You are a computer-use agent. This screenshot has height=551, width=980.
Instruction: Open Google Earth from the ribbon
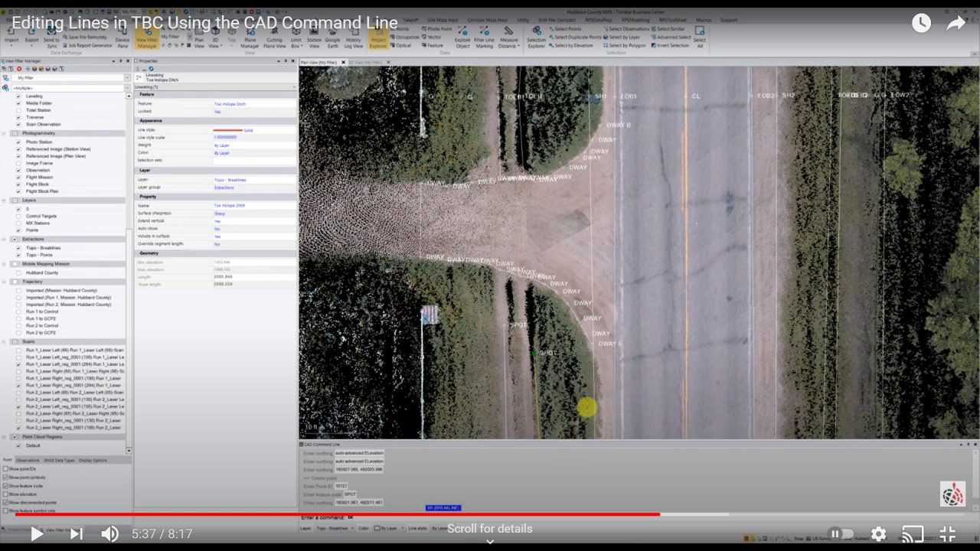tap(332, 38)
